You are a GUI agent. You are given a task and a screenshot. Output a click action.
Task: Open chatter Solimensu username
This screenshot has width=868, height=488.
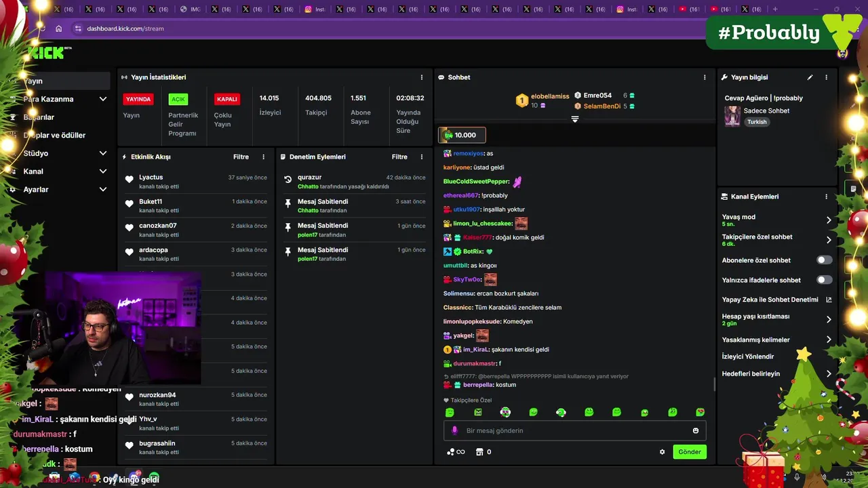click(458, 293)
